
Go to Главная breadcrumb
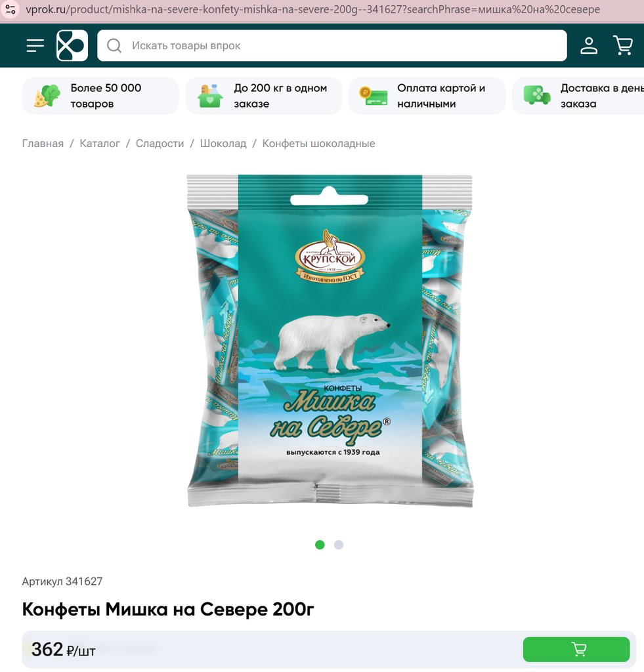click(43, 144)
